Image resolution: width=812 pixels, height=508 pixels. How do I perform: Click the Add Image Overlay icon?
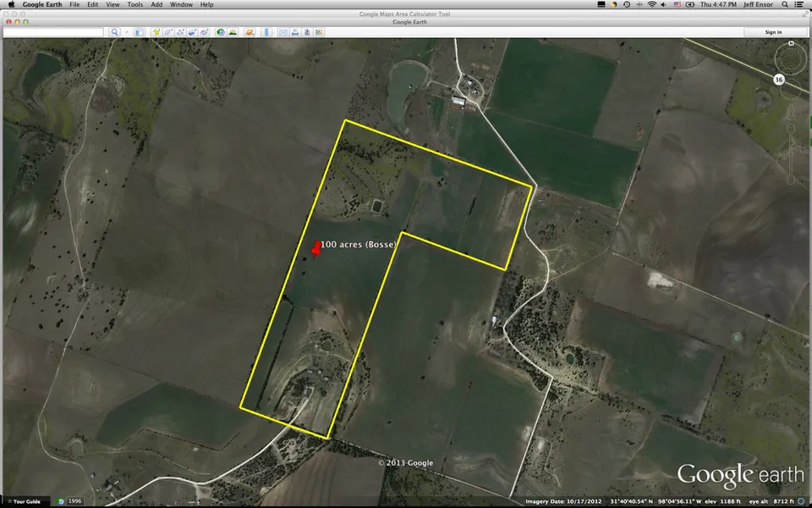[193, 32]
